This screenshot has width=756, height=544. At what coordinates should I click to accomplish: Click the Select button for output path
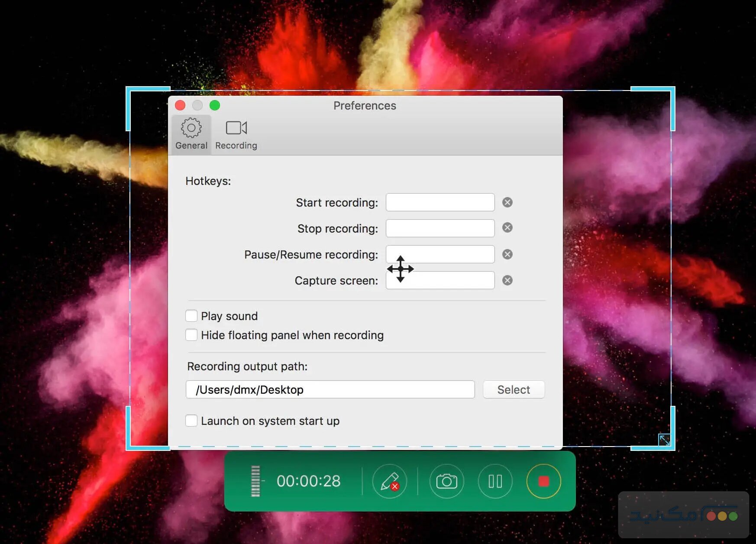(513, 389)
